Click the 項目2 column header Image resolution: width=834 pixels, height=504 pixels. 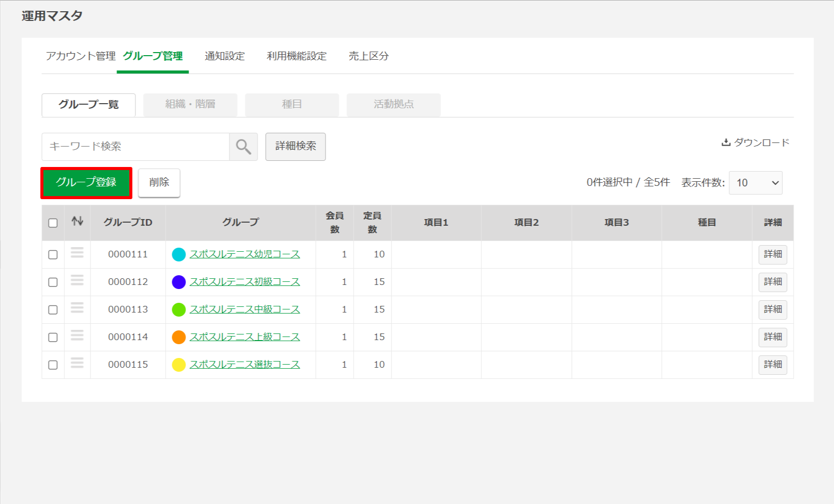[x=526, y=223]
